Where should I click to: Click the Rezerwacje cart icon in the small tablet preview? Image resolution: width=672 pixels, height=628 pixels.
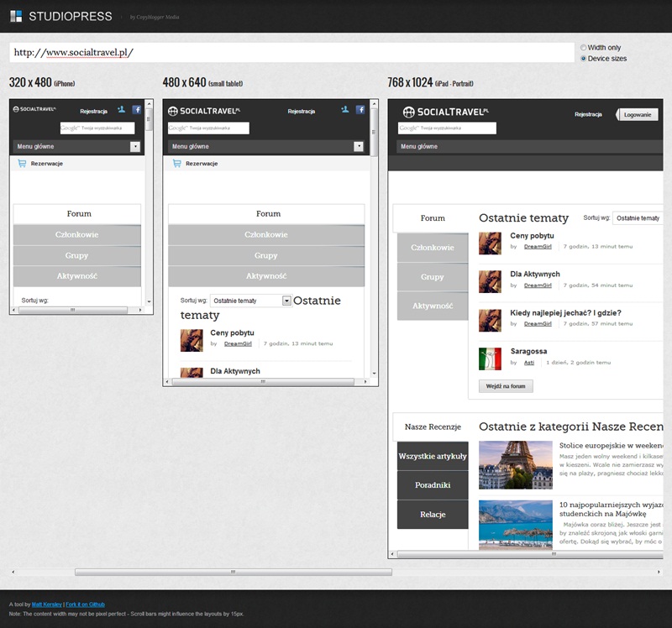(x=176, y=164)
